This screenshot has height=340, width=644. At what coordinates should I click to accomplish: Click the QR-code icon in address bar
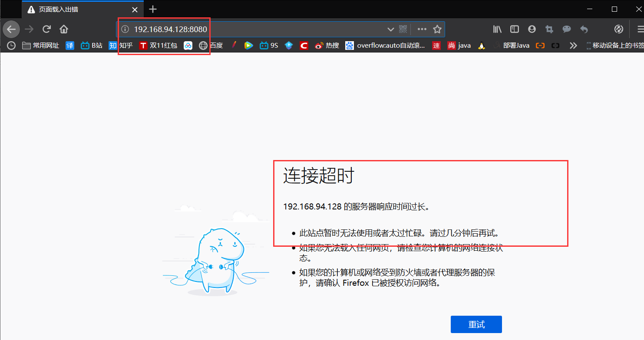pyautogui.click(x=403, y=29)
